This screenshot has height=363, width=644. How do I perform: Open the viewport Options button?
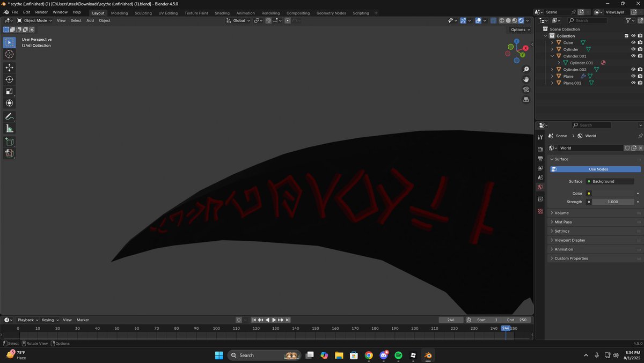pyautogui.click(x=520, y=29)
